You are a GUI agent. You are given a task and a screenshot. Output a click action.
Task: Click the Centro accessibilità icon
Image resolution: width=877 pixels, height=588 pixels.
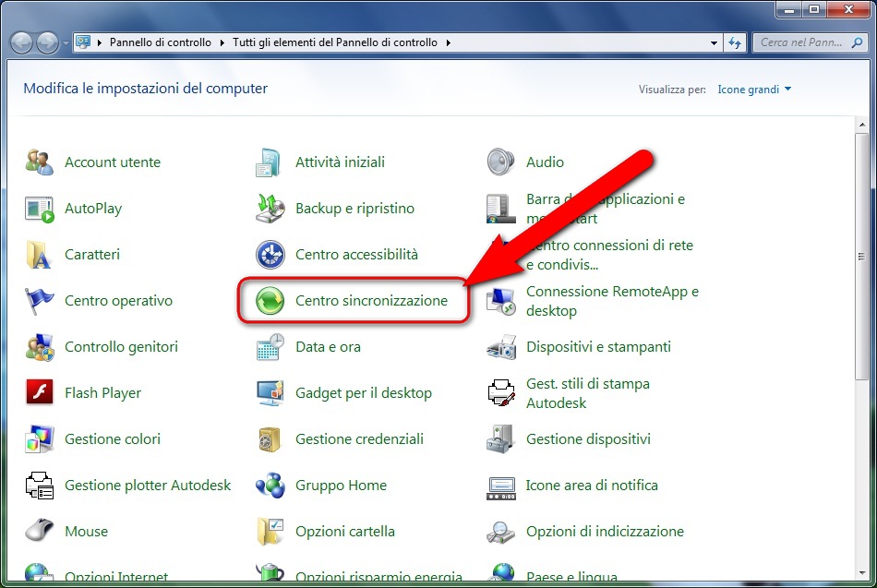tap(270, 255)
